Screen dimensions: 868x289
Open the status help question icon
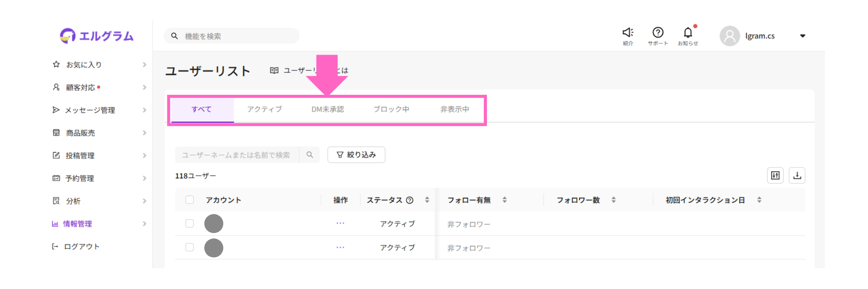coord(410,200)
